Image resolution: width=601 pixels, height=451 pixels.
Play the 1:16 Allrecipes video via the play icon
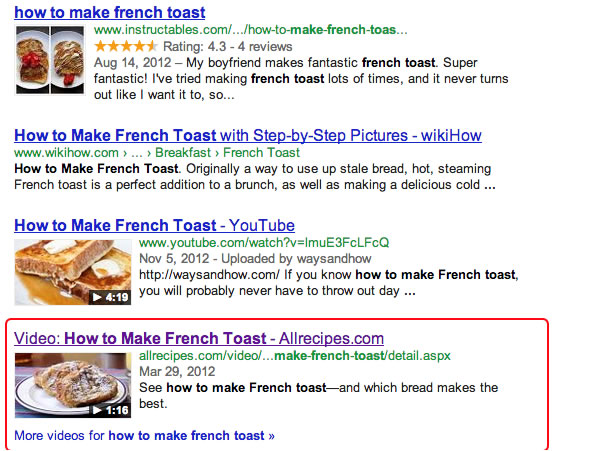tap(97, 410)
